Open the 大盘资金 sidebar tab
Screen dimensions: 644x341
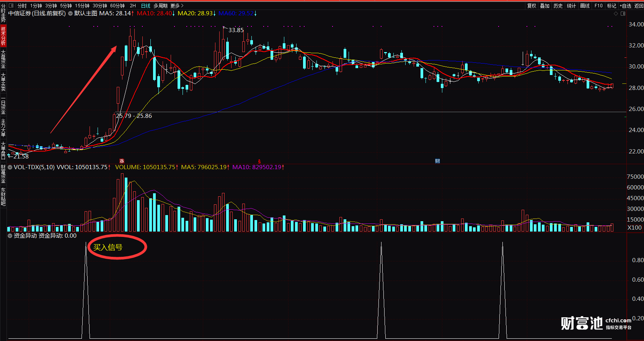[x=3, y=59]
